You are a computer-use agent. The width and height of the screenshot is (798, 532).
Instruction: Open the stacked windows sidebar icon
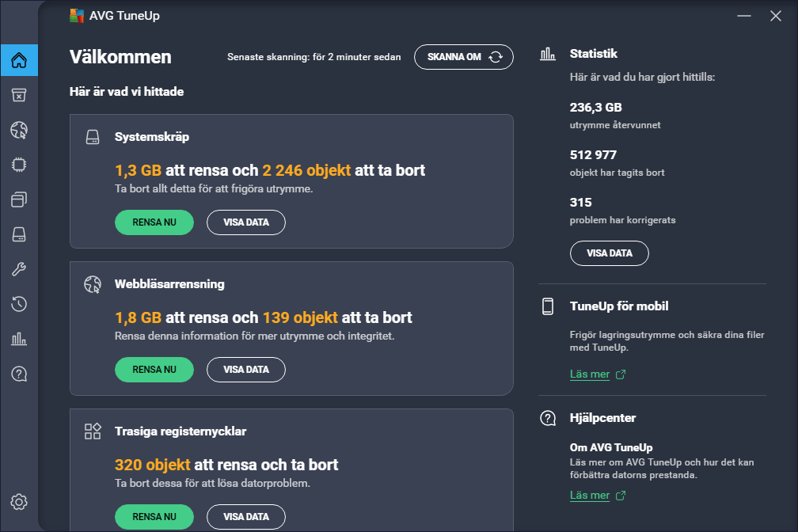pyautogui.click(x=19, y=199)
